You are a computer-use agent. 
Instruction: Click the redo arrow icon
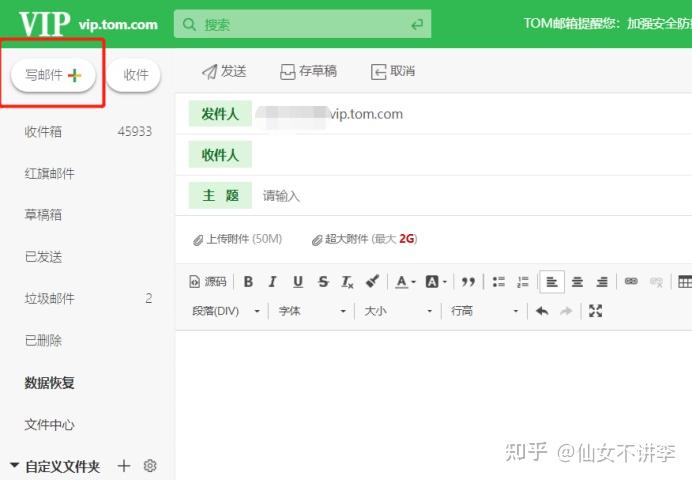566,311
